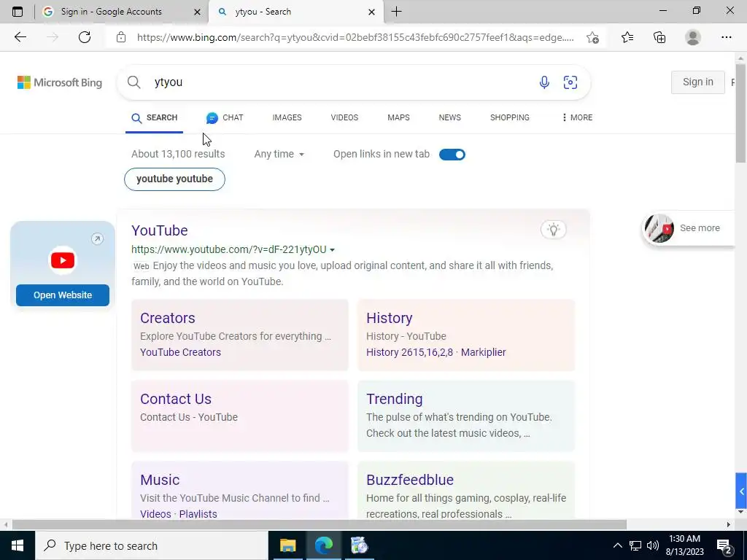Open the Collections icon in toolbar
Image resolution: width=747 pixels, height=560 pixels.
point(659,37)
